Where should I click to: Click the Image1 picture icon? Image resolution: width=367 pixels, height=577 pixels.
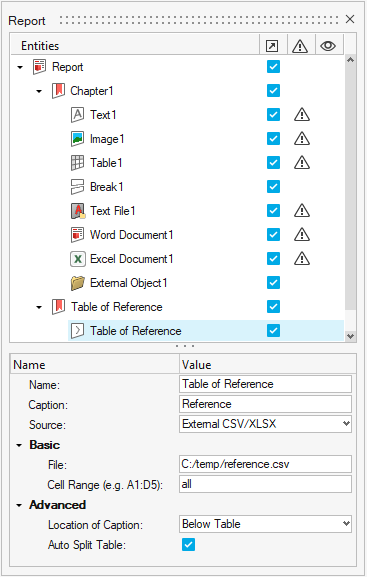[77, 139]
